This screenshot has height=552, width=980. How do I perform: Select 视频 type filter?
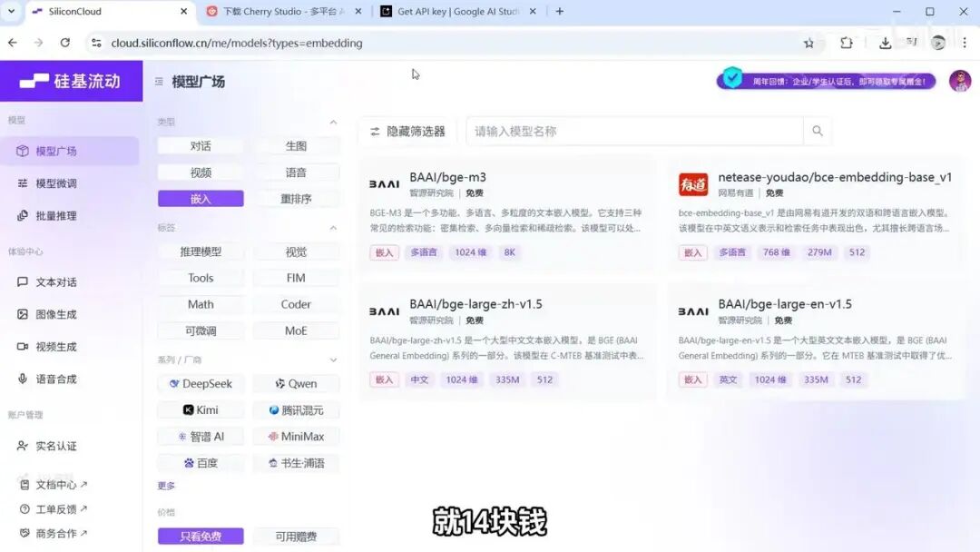coord(201,172)
